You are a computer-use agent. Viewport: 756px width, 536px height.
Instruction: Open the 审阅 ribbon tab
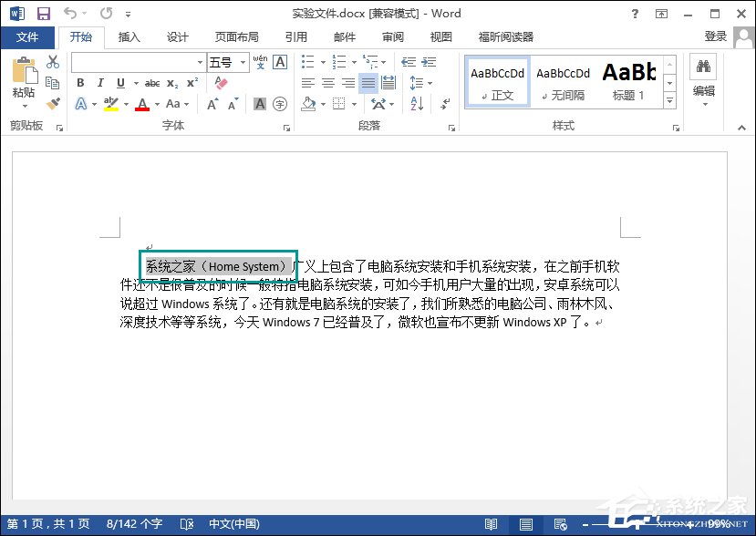[x=392, y=37]
